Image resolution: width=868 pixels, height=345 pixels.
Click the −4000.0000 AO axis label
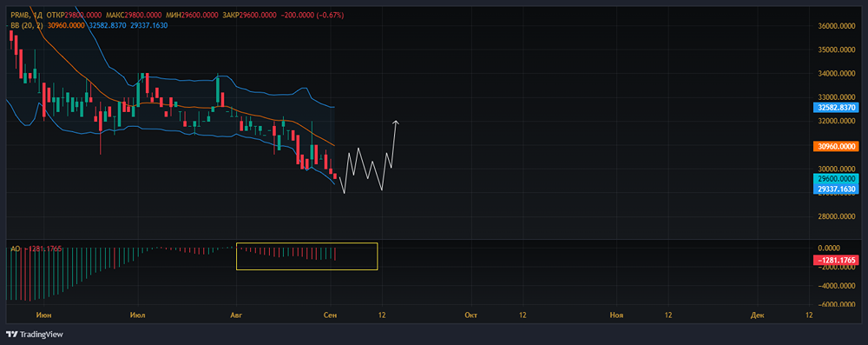coord(836,286)
